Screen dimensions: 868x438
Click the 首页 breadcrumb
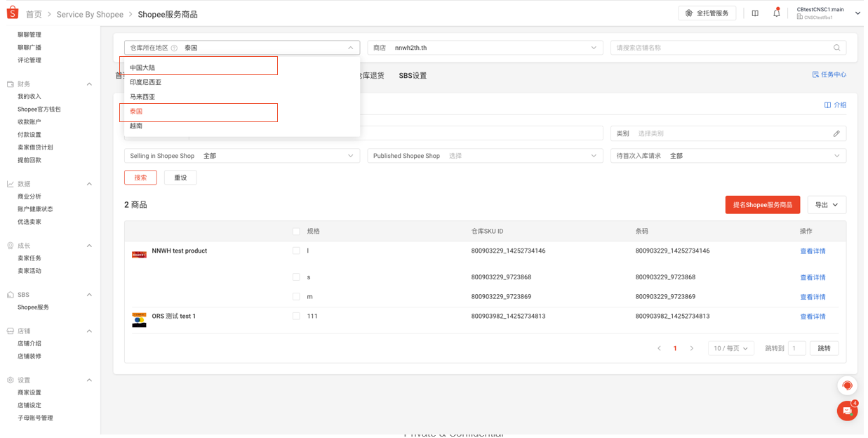point(34,14)
